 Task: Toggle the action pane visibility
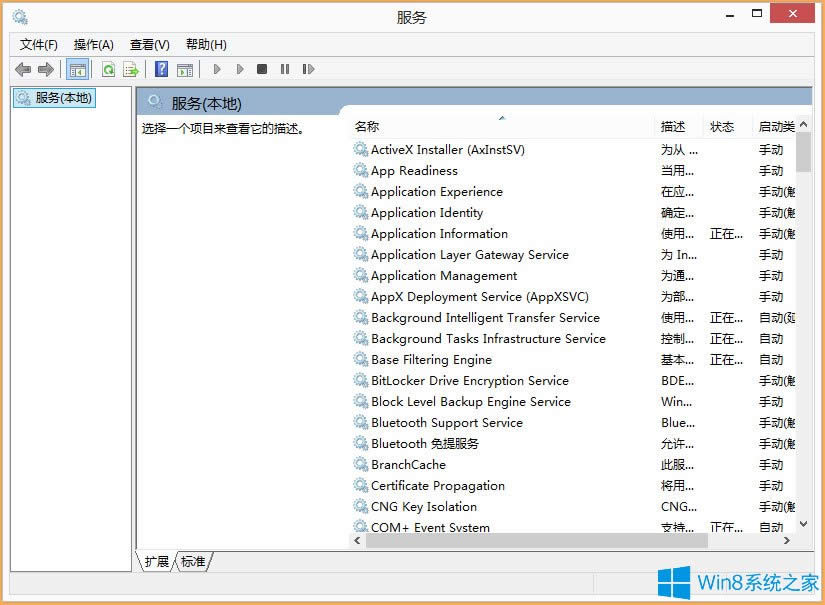[186, 69]
